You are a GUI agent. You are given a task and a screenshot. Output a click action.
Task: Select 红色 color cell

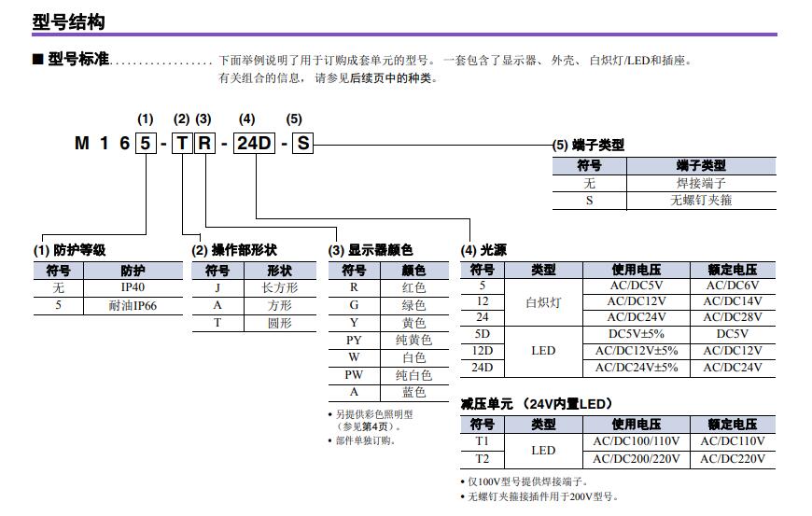pyautogui.click(x=413, y=287)
